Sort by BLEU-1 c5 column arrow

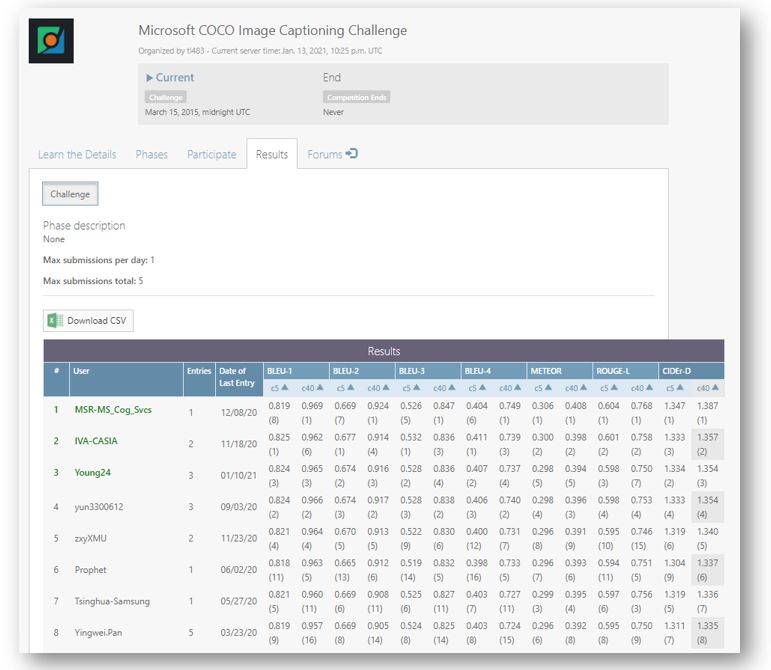point(286,388)
